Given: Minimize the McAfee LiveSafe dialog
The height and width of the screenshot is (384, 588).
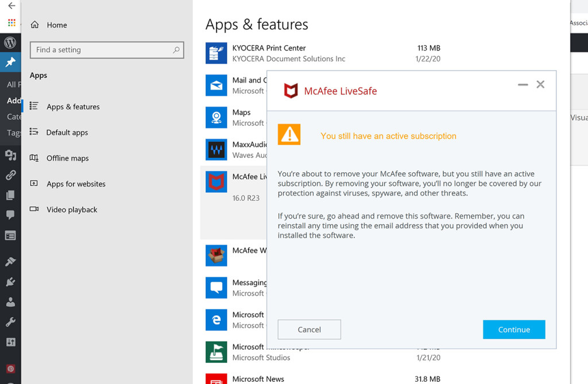Looking at the screenshot, I should point(523,85).
